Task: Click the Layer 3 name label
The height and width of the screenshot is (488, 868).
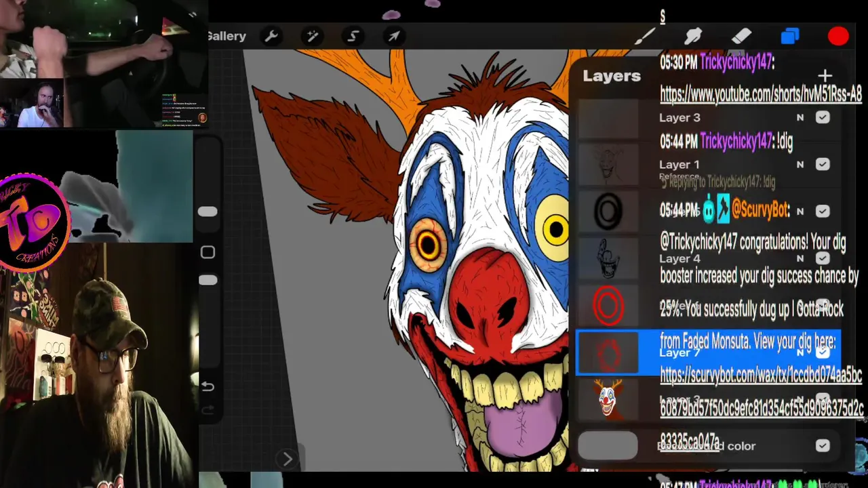Action: (679, 117)
